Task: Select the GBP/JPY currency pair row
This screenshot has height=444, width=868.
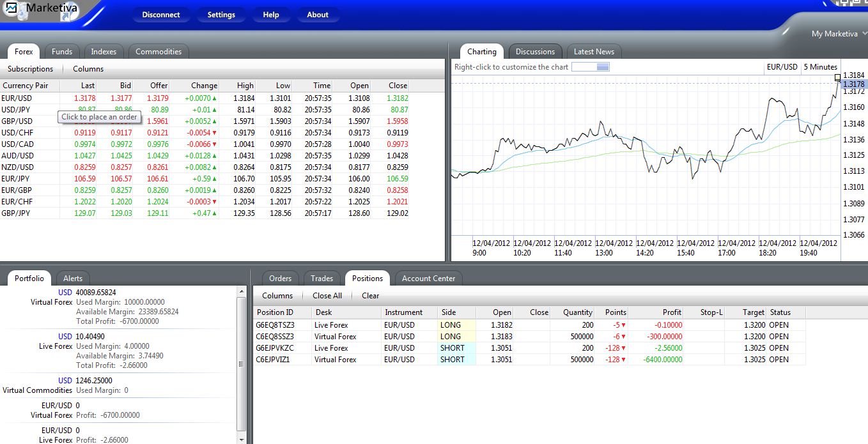Action: tap(205, 213)
